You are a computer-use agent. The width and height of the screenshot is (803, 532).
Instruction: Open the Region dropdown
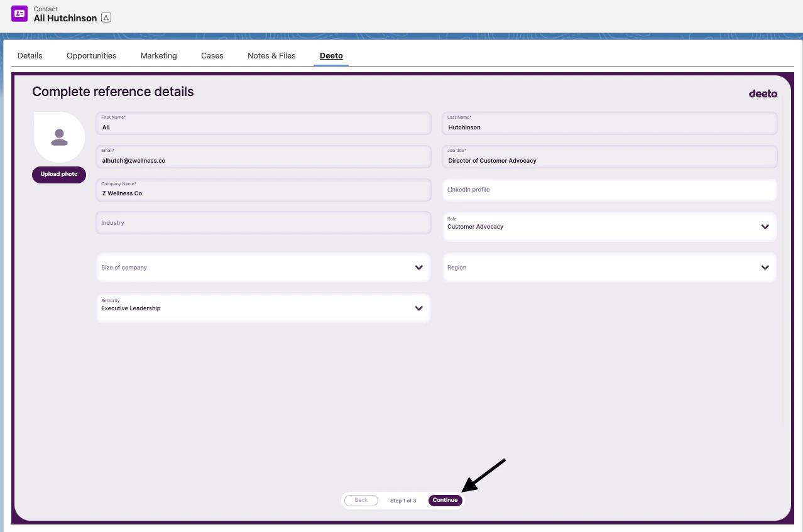(609, 268)
